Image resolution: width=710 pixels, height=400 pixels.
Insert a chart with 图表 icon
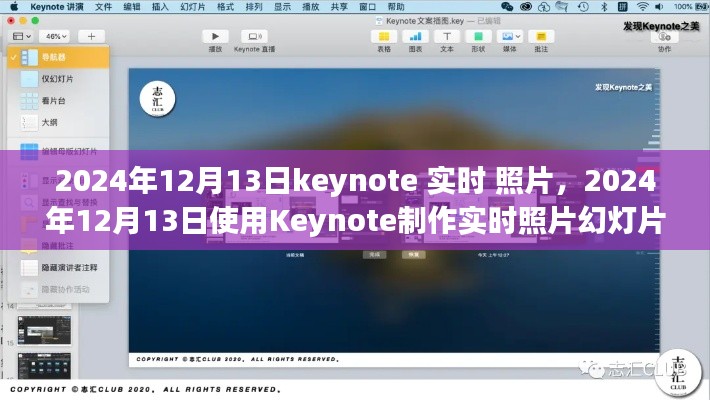click(x=415, y=36)
